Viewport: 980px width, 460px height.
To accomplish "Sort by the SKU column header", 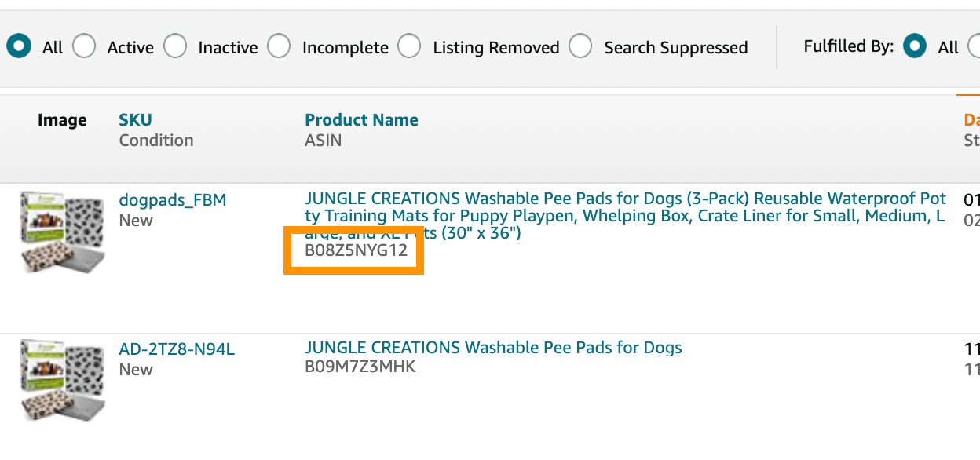I will (135, 120).
